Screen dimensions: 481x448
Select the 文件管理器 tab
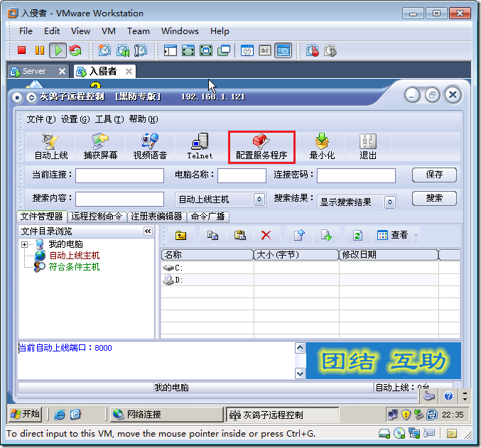pos(41,217)
